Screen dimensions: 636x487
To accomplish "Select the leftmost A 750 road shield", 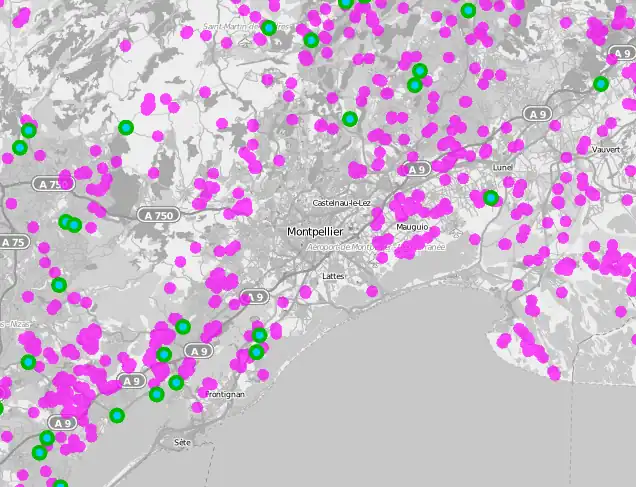I will click(47, 184).
